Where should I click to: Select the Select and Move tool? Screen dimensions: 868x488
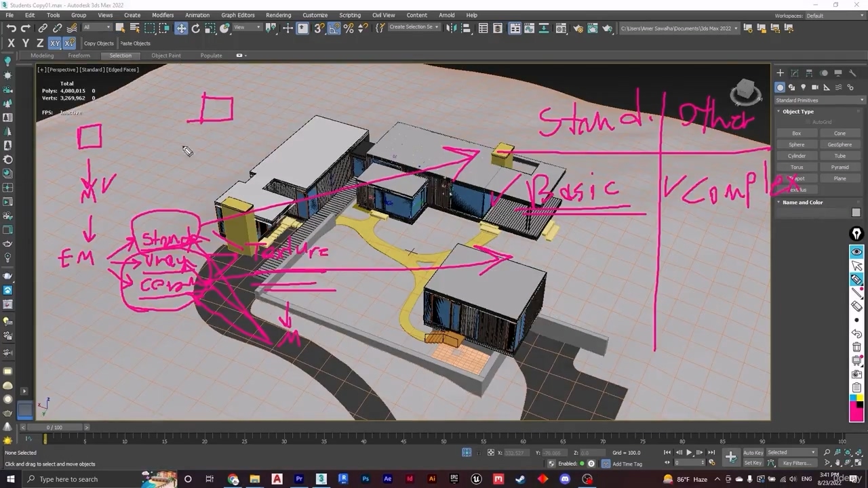[x=181, y=28]
